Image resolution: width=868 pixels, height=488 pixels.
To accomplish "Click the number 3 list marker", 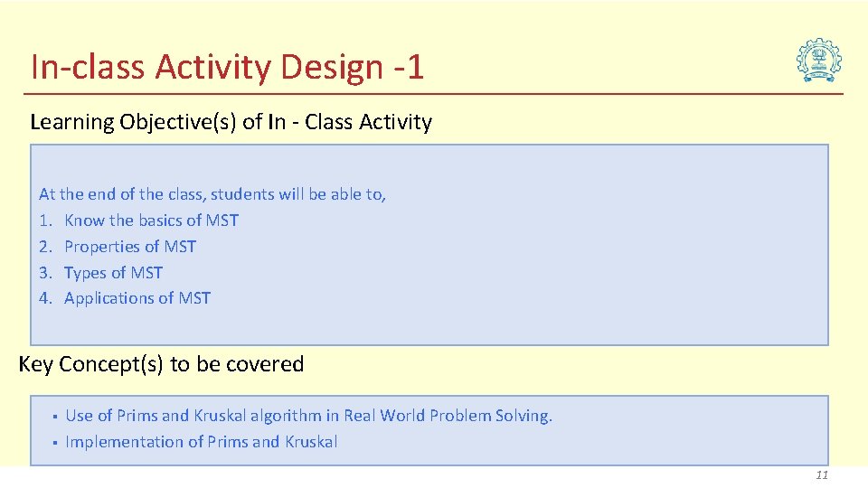I will tap(45, 272).
